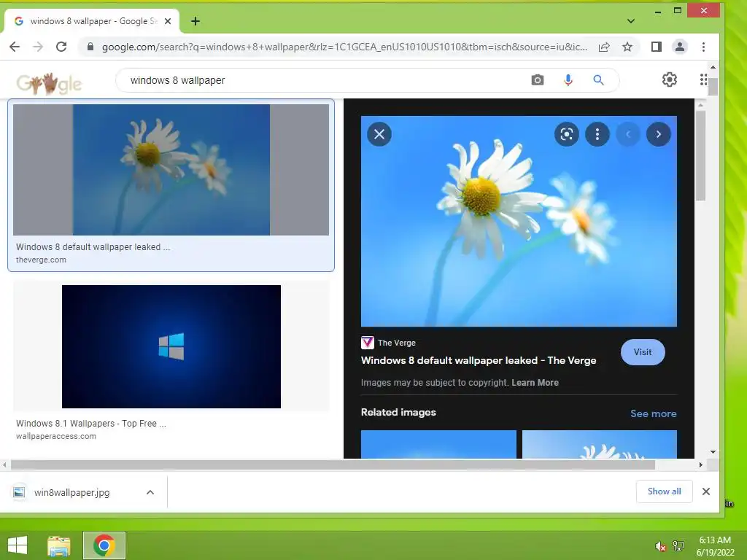Open Google quick settings gear
This screenshot has width=747, height=560.
click(x=670, y=79)
